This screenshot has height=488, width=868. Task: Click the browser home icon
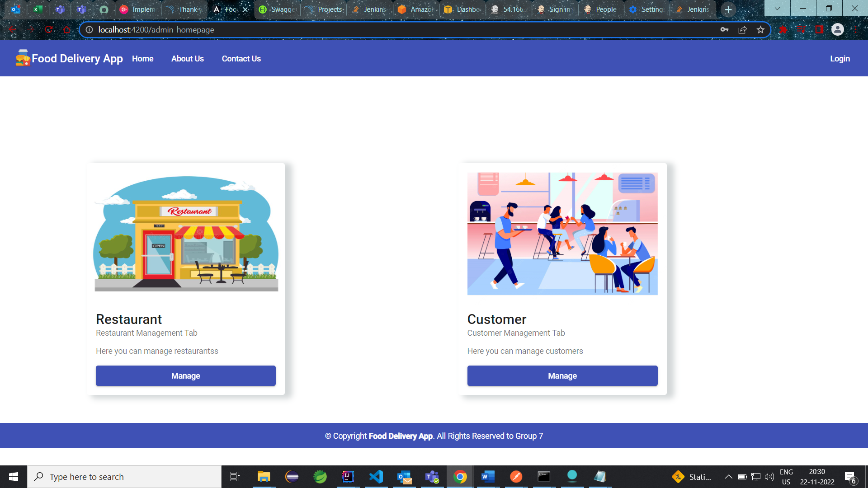pos(67,30)
